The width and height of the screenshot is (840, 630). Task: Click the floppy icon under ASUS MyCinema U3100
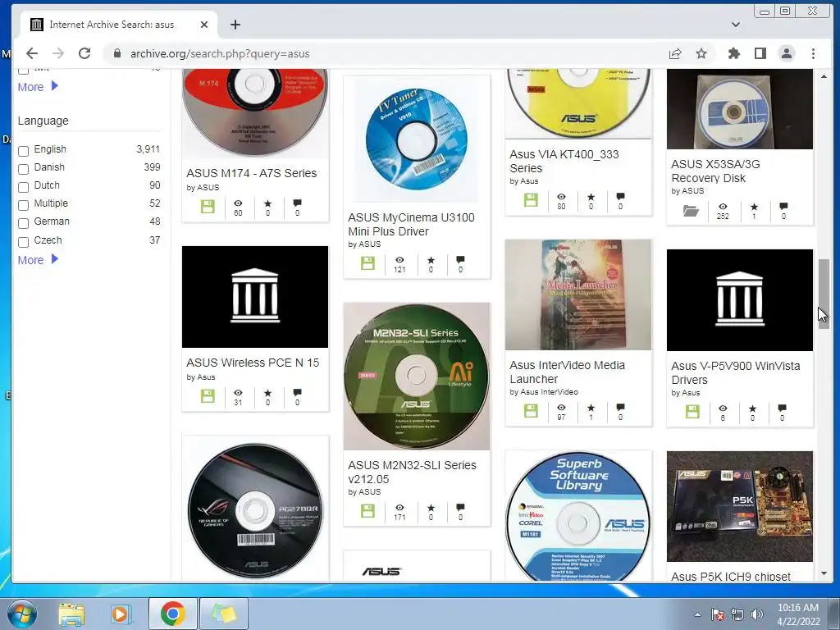click(367, 263)
